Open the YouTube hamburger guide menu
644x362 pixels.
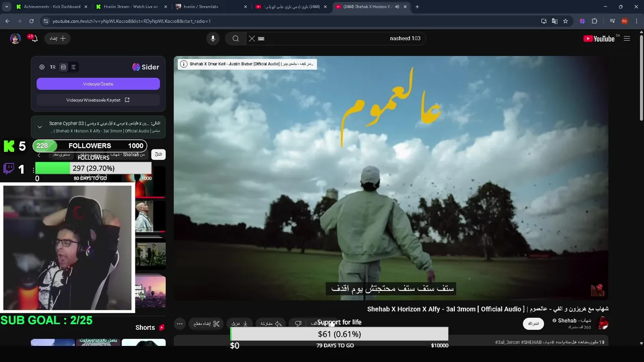[x=627, y=39]
